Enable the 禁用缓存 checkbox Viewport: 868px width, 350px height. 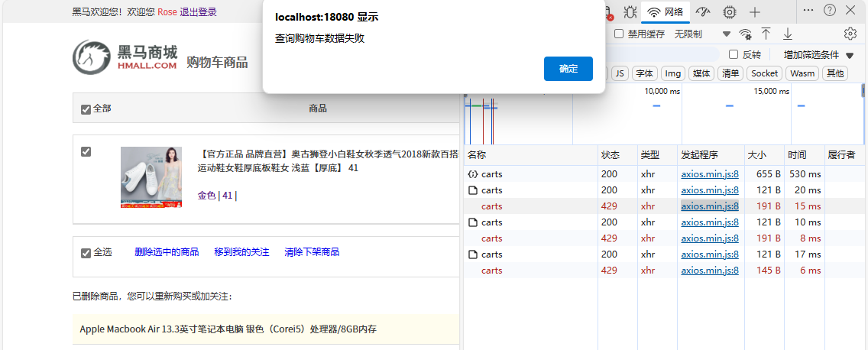point(619,34)
